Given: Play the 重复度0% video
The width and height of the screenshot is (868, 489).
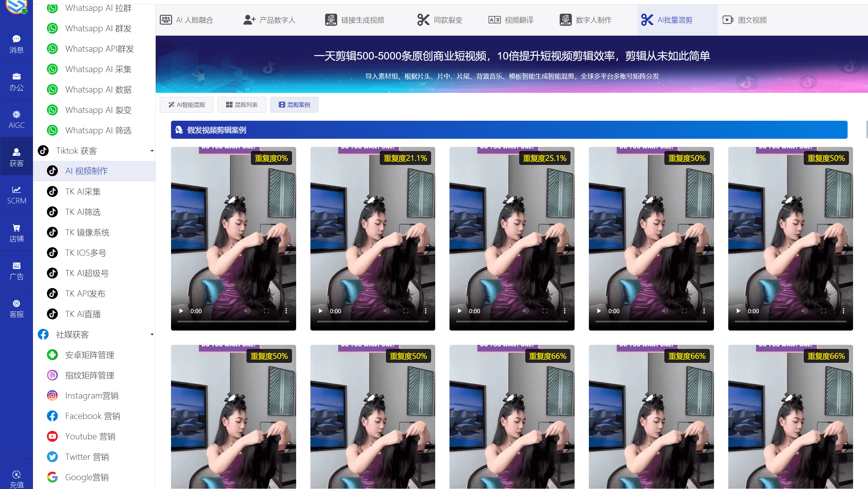Looking at the screenshot, I should pos(181,311).
